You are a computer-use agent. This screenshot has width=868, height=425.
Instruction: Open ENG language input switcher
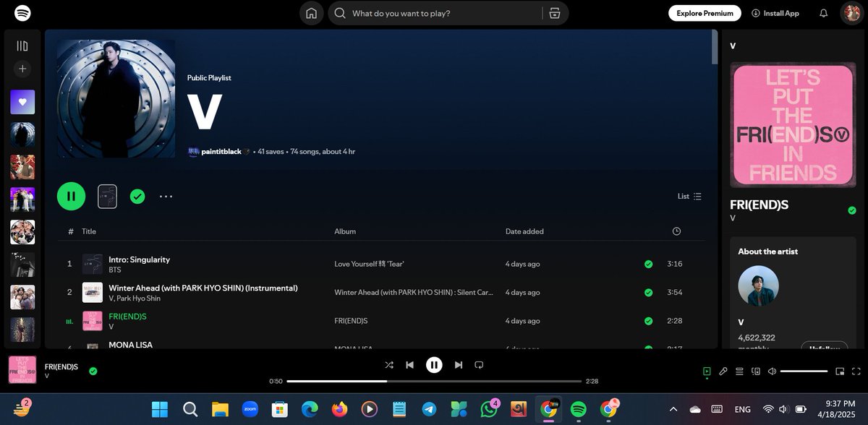pos(742,409)
